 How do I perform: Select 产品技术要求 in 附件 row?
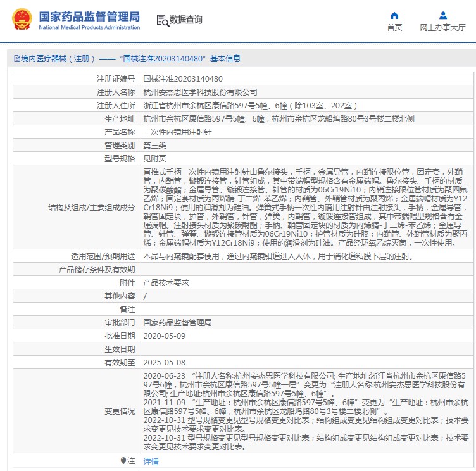click(x=166, y=283)
